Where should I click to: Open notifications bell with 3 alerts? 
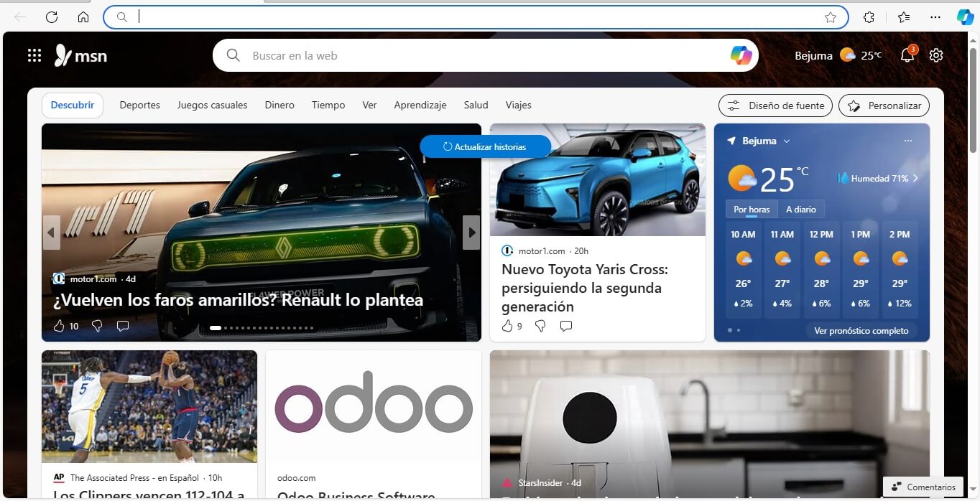click(907, 55)
